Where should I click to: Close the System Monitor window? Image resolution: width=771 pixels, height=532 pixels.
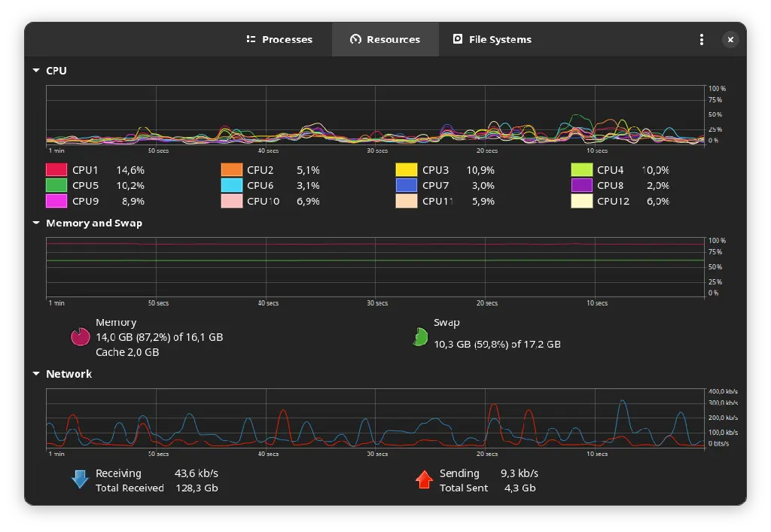pos(730,40)
